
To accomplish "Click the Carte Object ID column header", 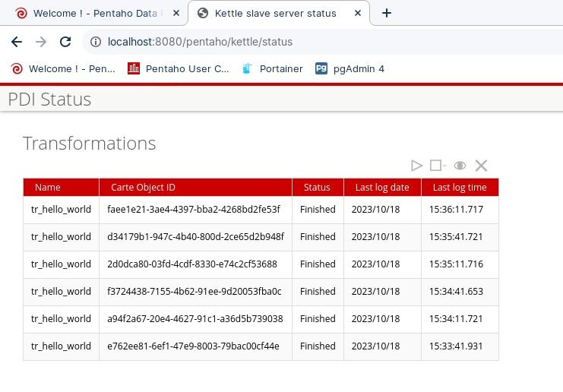I will click(196, 188).
